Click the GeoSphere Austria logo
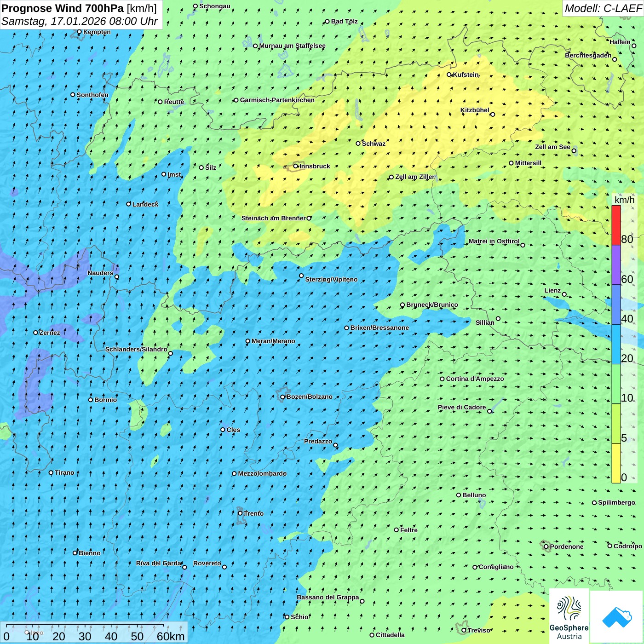Image resolution: width=644 pixels, height=644 pixels. tap(569, 616)
